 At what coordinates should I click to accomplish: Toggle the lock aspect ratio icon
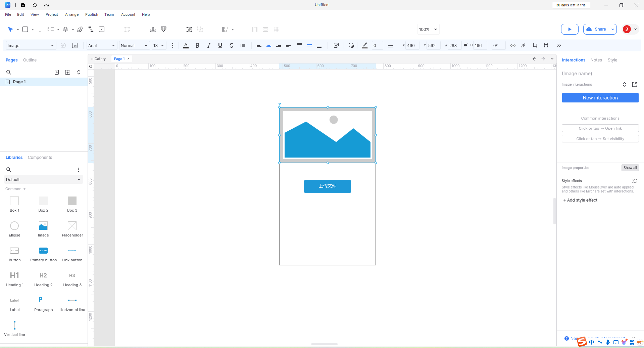(465, 45)
